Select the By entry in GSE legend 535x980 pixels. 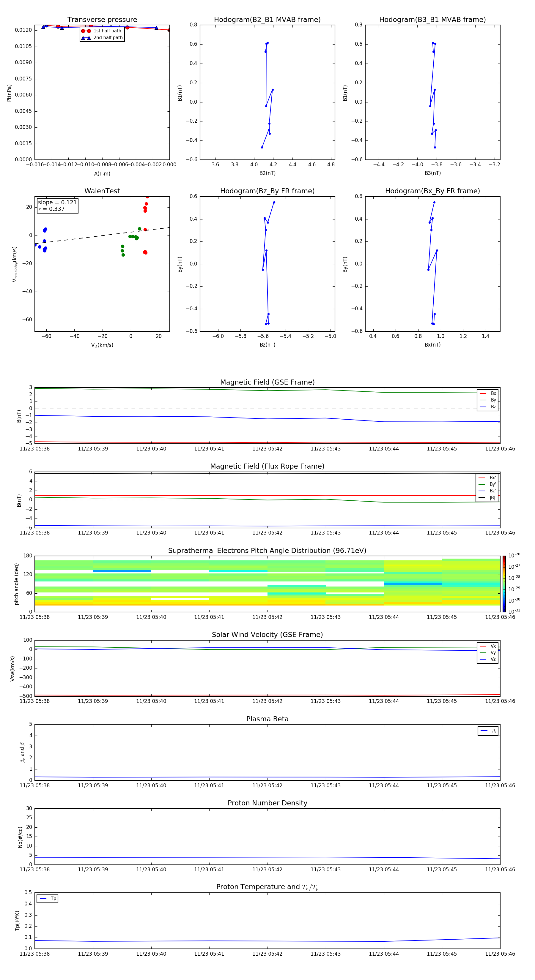pyautogui.click(x=488, y=400)
